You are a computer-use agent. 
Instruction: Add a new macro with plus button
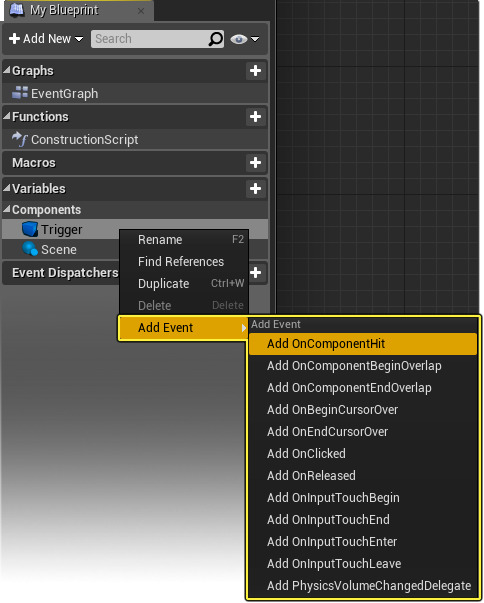(256, 163)
